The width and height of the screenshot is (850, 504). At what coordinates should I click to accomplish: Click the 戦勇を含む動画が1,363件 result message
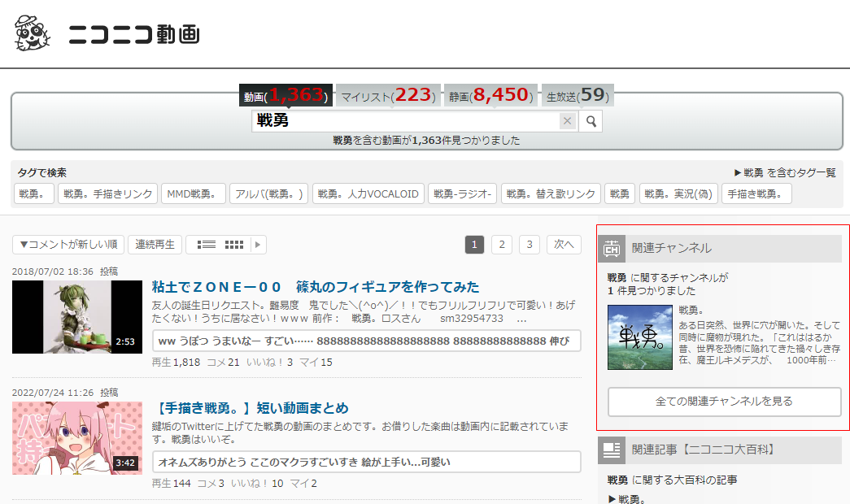click(x=426, y=141)
